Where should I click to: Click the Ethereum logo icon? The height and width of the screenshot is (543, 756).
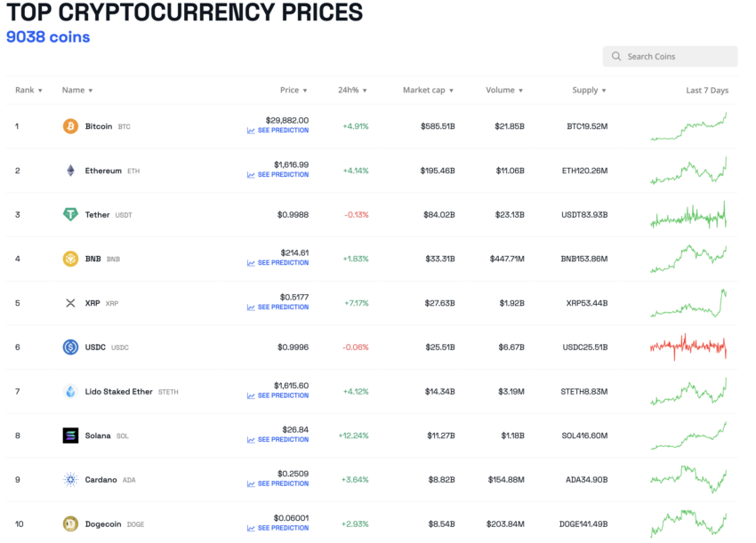click(x=69, y=171)
